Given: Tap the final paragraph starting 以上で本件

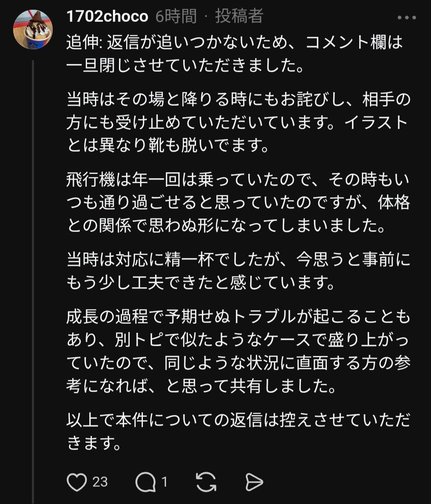Looking at the screenshot, I should [238, 432].
